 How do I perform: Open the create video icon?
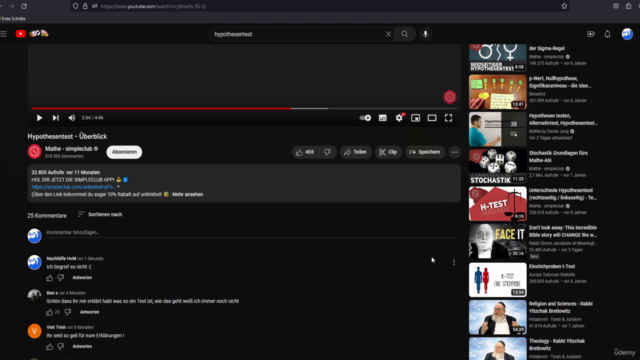[591, 34]
